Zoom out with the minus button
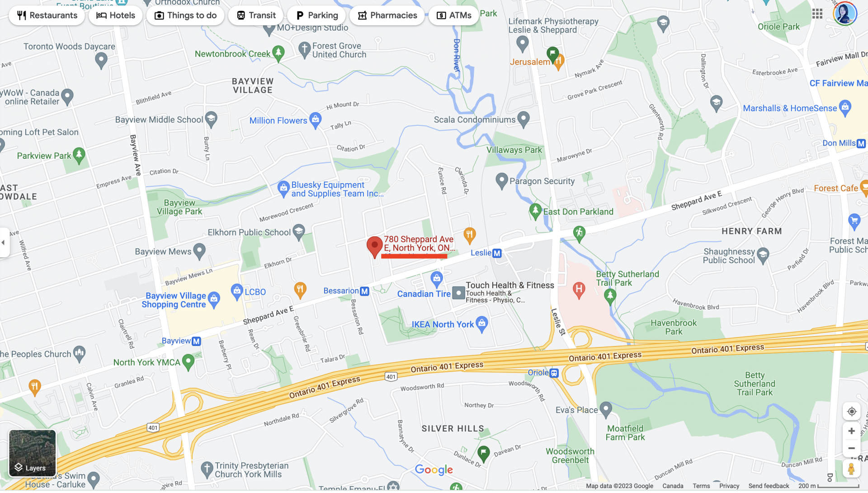 click(851, 449)
